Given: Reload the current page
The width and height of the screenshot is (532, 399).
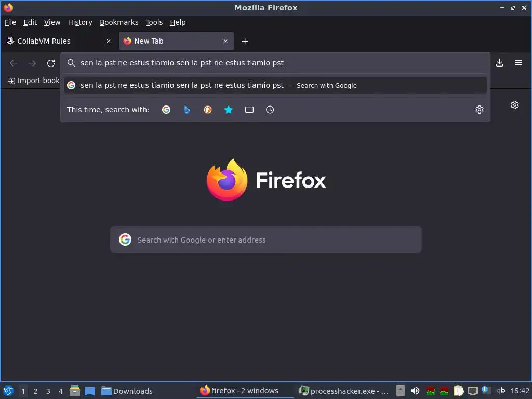Looking at the screenshot, I should tap(51, 63).
